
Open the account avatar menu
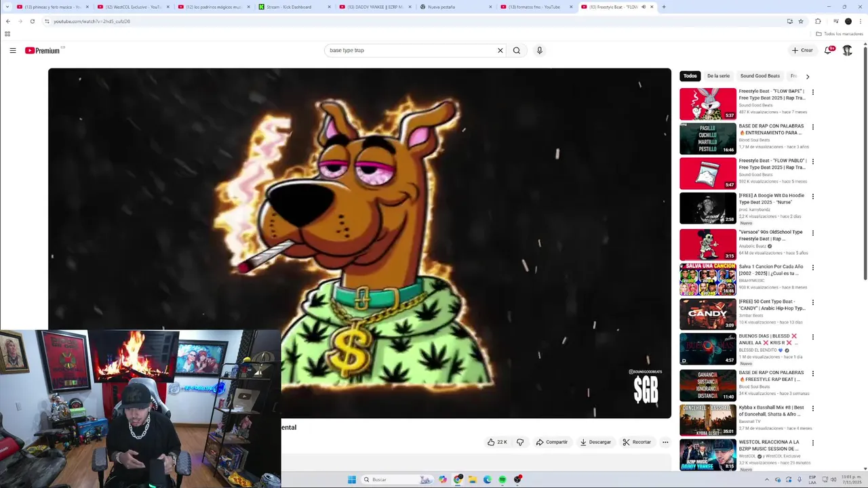(847, 50)
